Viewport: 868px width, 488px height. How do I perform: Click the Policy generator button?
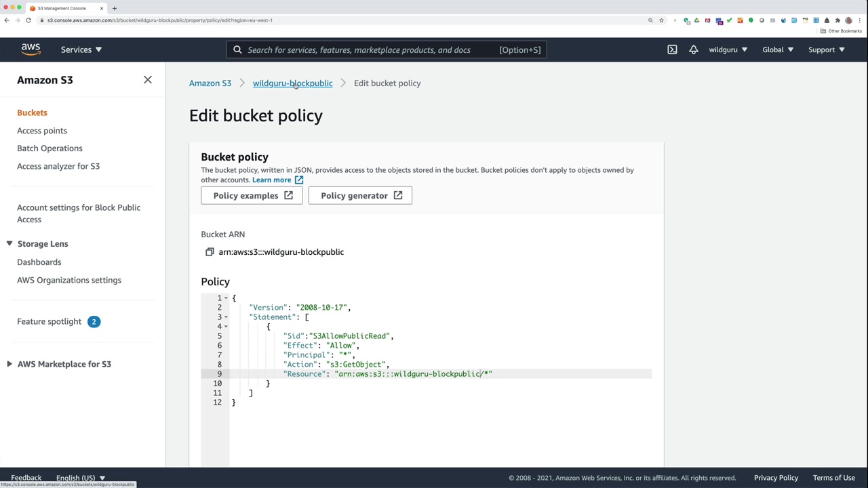coord(360,196)
